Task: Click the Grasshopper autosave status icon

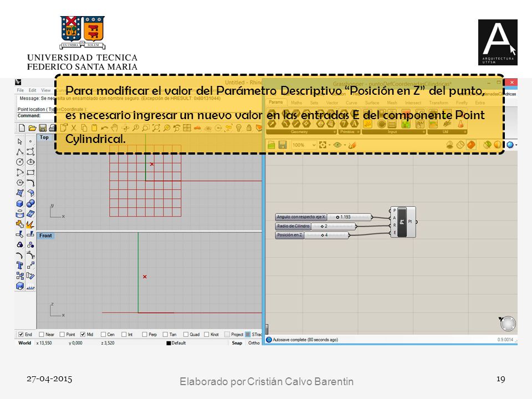Action: pyautogui.click(x=269, y=340)
